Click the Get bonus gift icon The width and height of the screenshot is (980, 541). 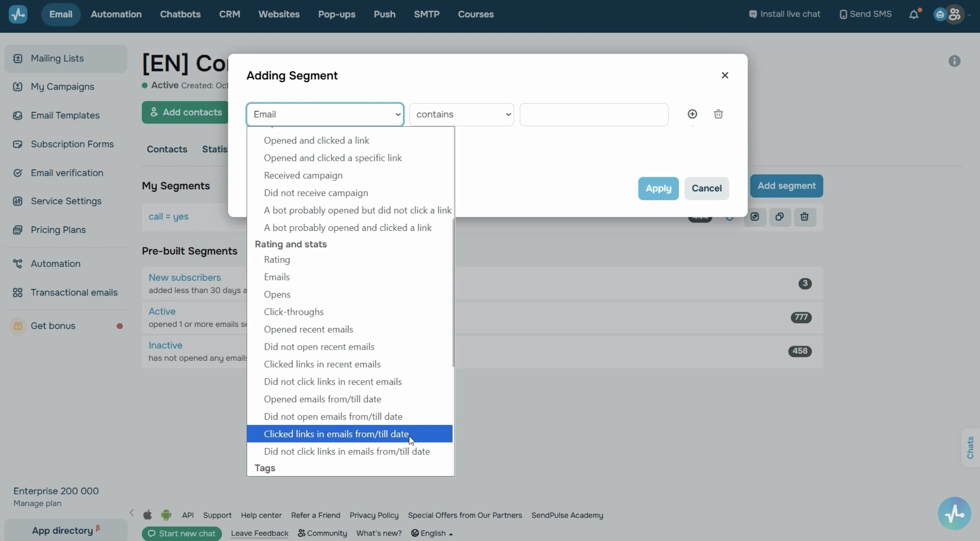click(18, 326)
